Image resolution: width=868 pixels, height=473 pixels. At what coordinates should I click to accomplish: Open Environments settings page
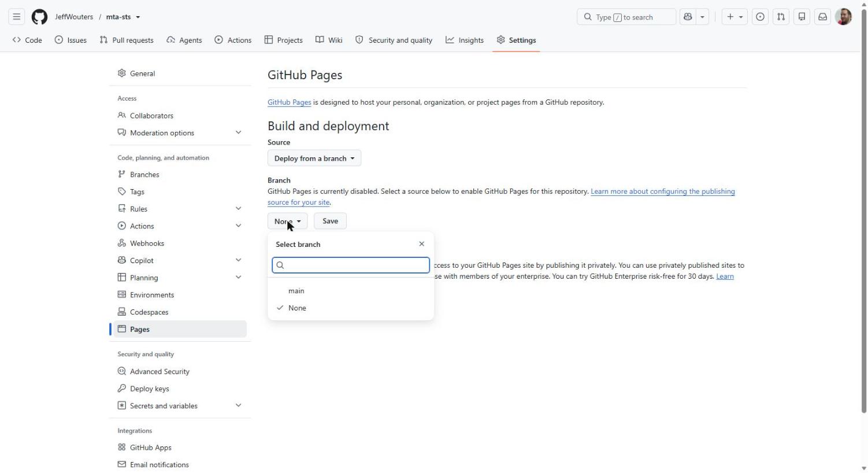coord(180,295)
